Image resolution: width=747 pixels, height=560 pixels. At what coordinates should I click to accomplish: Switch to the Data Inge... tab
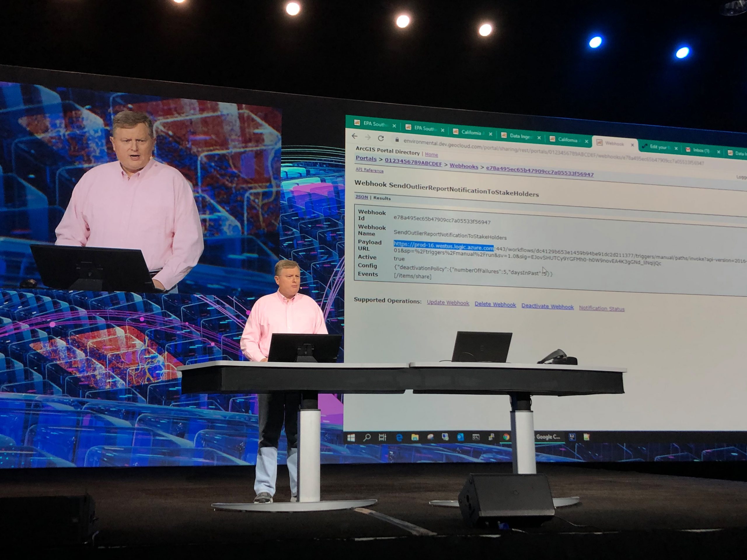point(519,136)
